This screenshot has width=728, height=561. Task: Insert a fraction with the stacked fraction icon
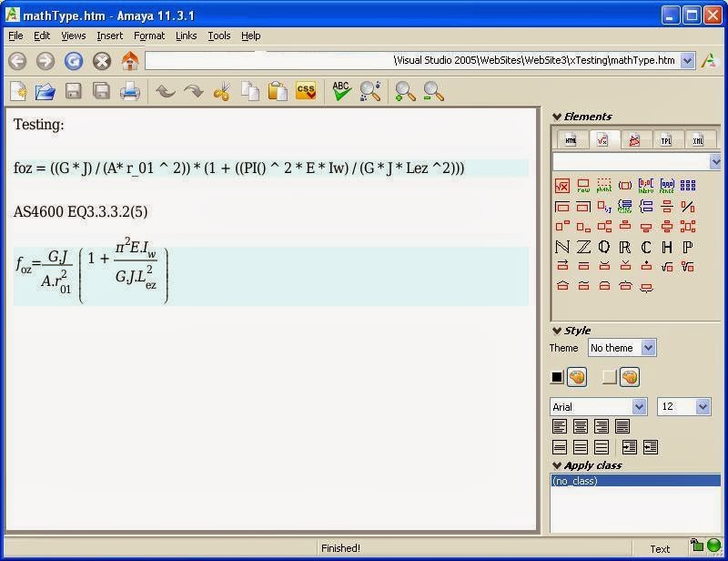(667, 206)
